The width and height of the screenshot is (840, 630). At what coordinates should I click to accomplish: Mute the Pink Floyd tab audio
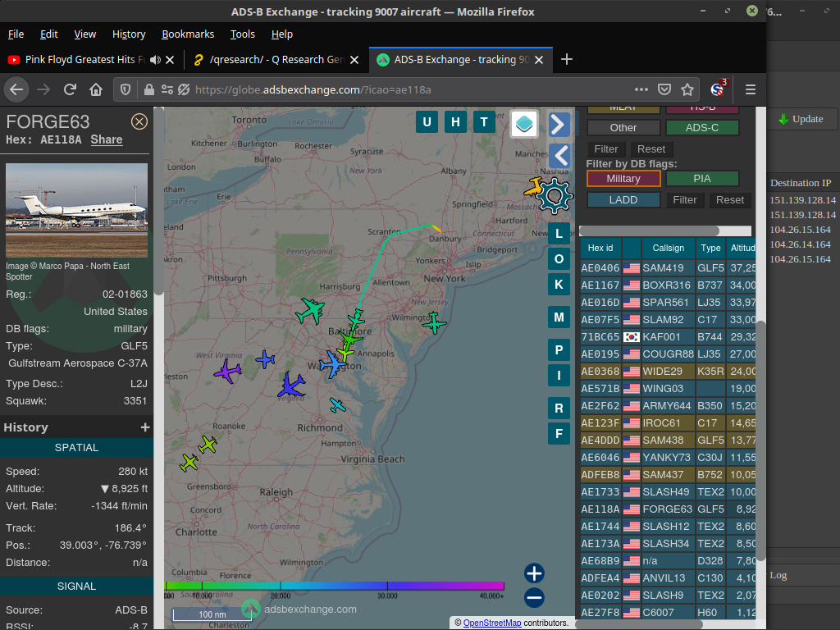pyautogui.click(x=155, y=60)
